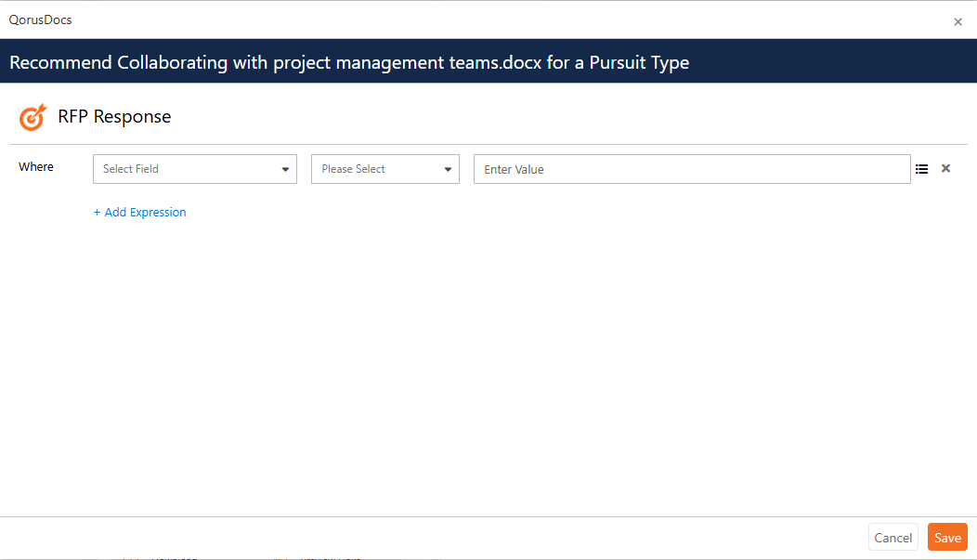Viewport: 977px width, 560px height.
Task: Click the RFP Response heading text
Action: [x=114, y=117]
